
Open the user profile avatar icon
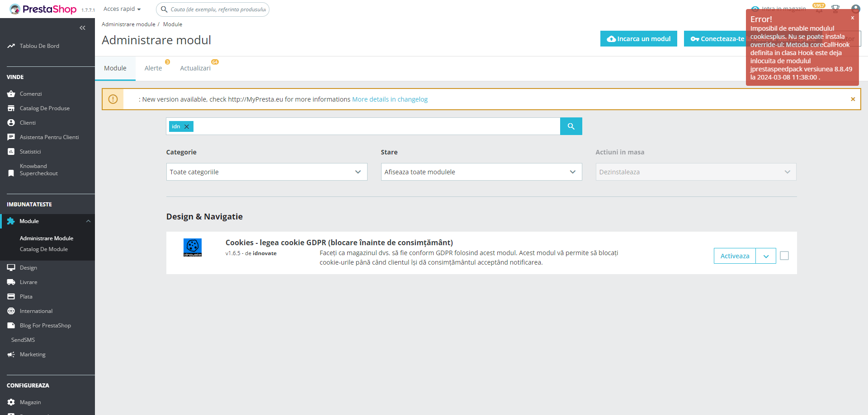click(x=855, y=9)
